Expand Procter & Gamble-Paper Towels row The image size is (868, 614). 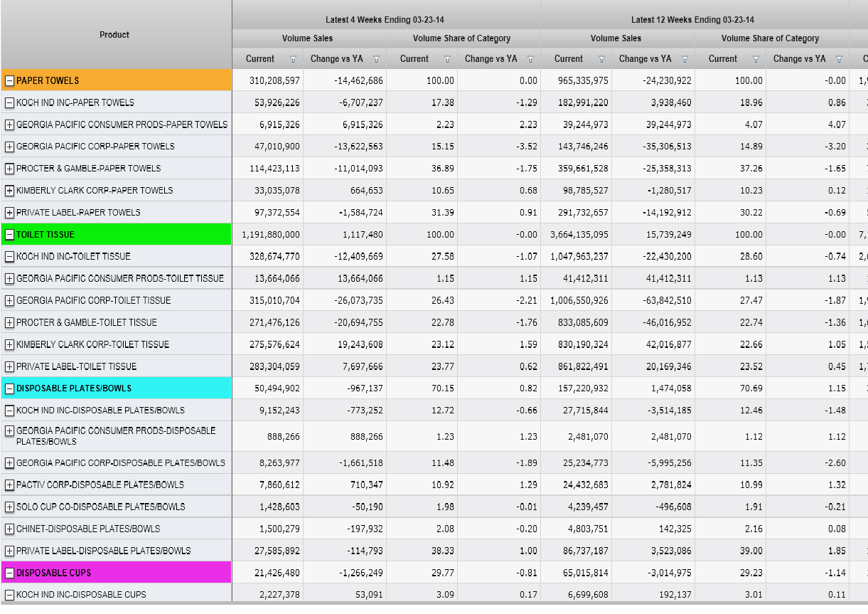point(10,169)
